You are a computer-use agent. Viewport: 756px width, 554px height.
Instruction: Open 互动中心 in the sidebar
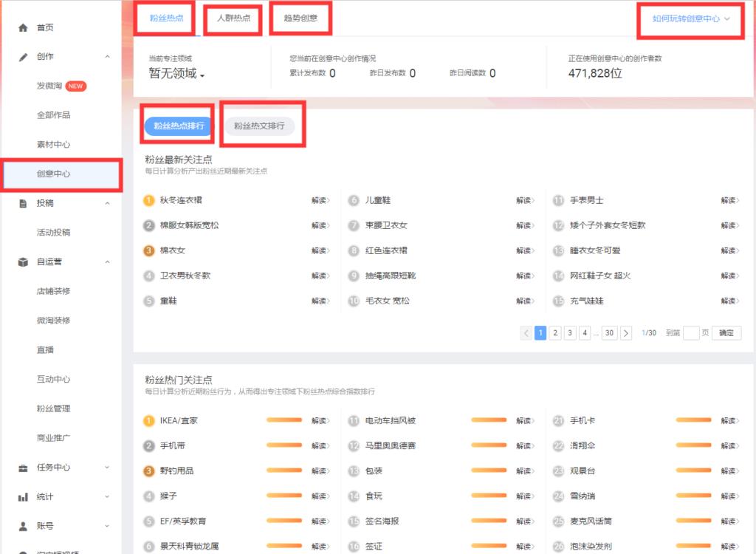[x=53, y=380]
